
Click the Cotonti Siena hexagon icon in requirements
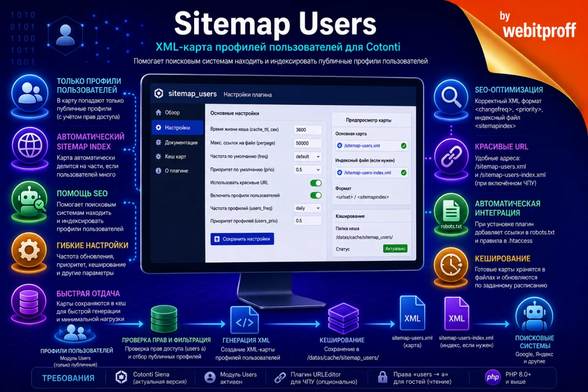[121, 377]
